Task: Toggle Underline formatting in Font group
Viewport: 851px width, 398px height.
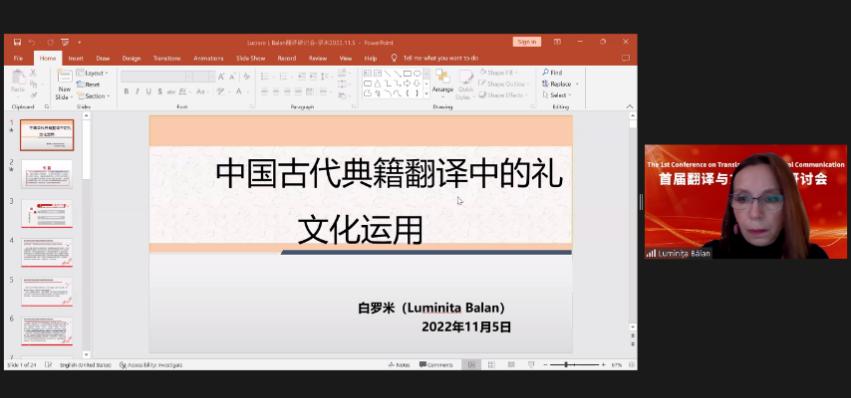Action: pos(148,92)
